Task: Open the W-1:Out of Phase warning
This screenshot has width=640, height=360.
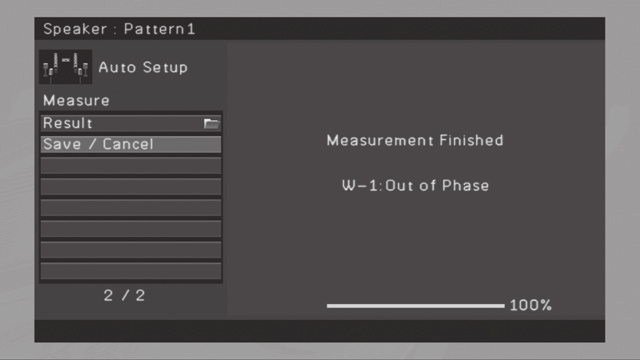Action: pyautogui.click(x=415, y=185)
